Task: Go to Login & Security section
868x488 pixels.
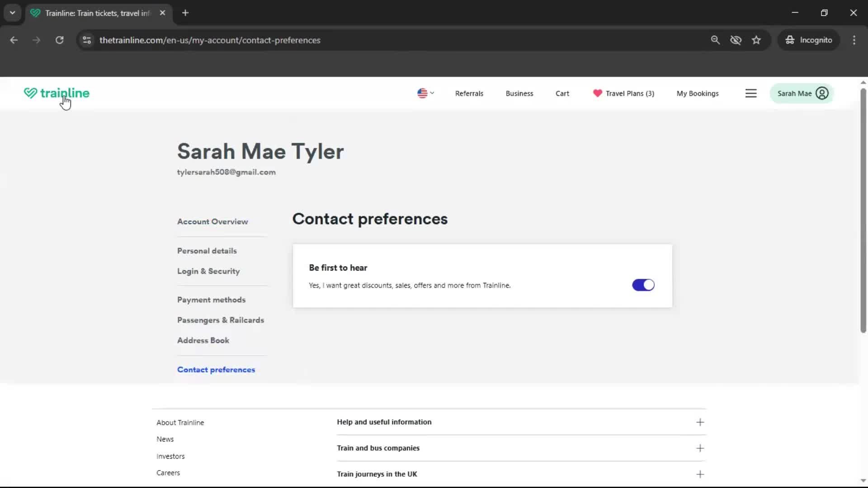Action: [x=208, y=271]
